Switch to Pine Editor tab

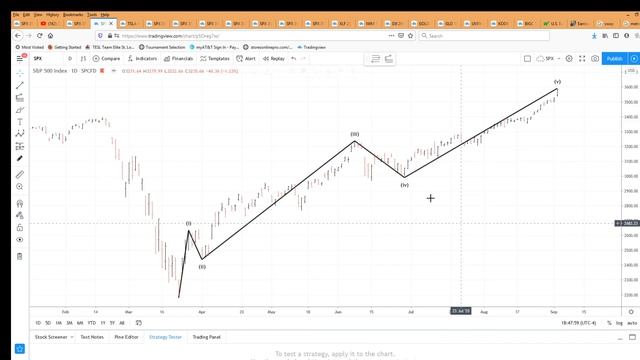127,337
